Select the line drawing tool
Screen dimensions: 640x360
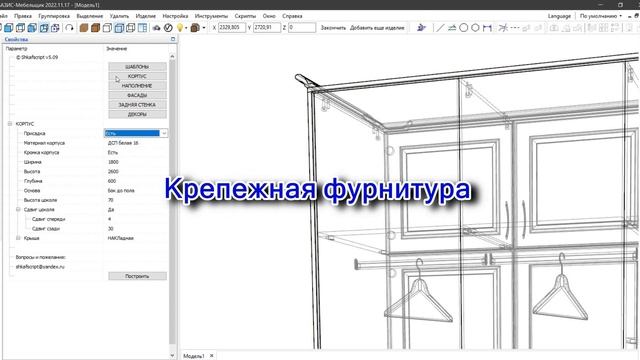click(x=440, y=28)
